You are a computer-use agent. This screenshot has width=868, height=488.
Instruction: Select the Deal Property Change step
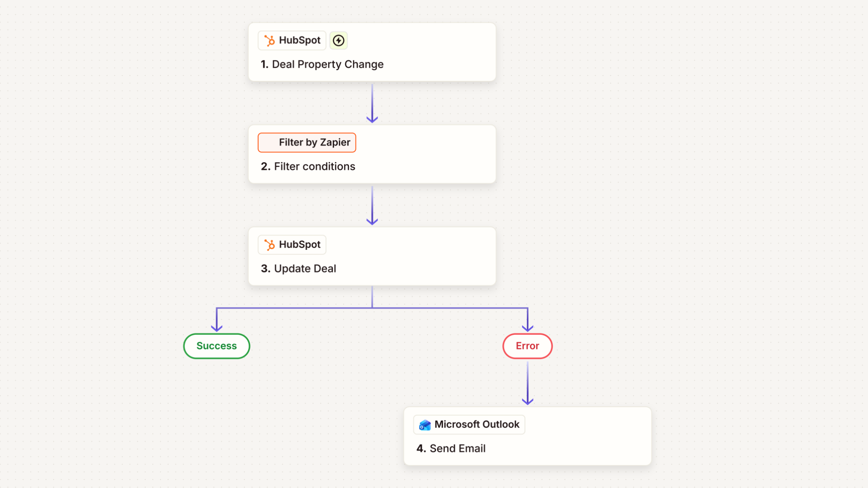pos(372,52)
